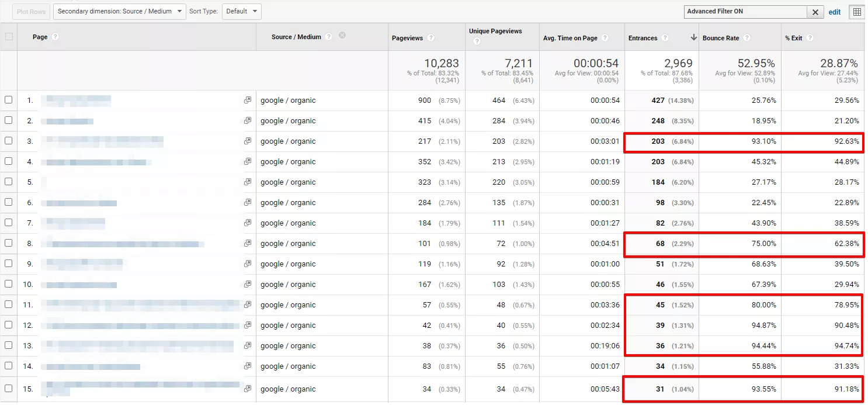The width and height of the screenshot is (868, 405).
Task: Open Secondary dimension: Source / Medium dropdown
Action: pyautogui.click(x=120, y=11)
